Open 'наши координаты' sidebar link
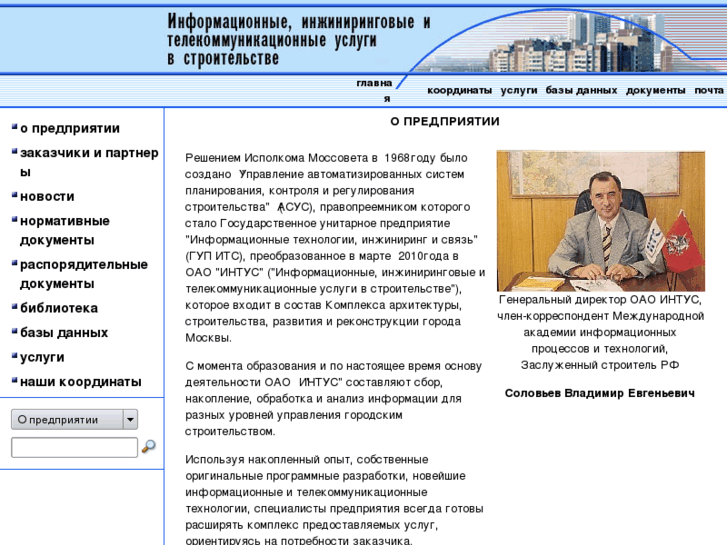 click(x=81, y=382)
